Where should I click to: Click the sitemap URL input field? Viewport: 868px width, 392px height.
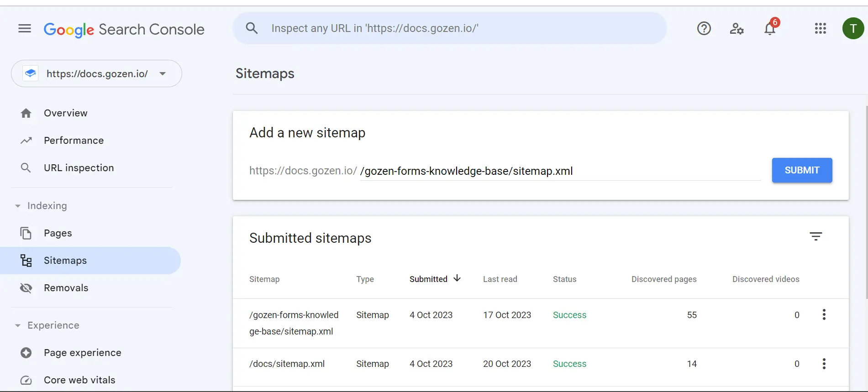click(560, 171)
